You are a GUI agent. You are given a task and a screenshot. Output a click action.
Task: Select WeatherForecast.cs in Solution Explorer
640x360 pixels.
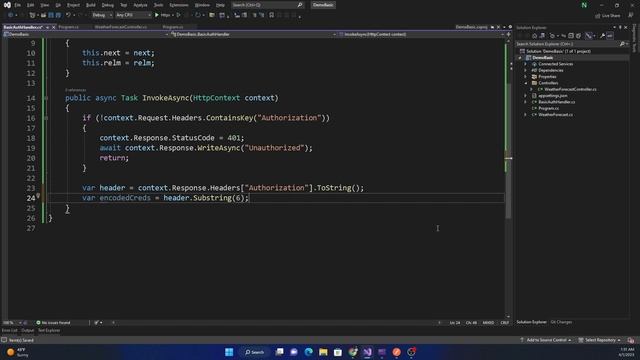coord(555,115)
